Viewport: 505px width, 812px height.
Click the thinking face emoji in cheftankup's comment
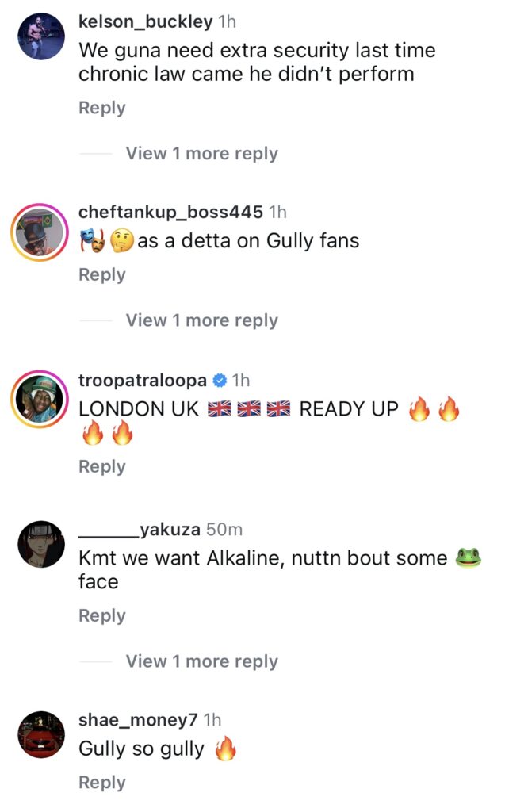tap(122, 241)
